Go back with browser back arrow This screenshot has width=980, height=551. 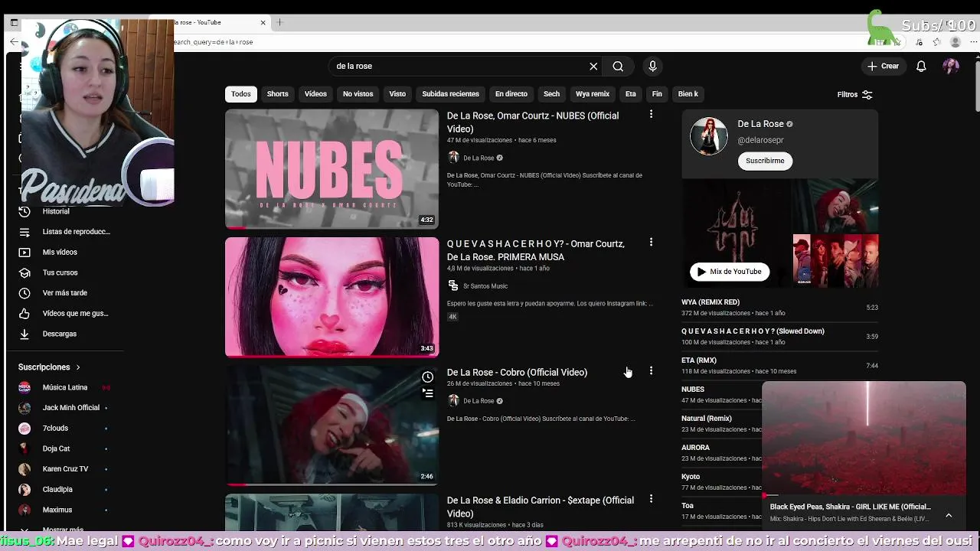click(x=14, y=42)
